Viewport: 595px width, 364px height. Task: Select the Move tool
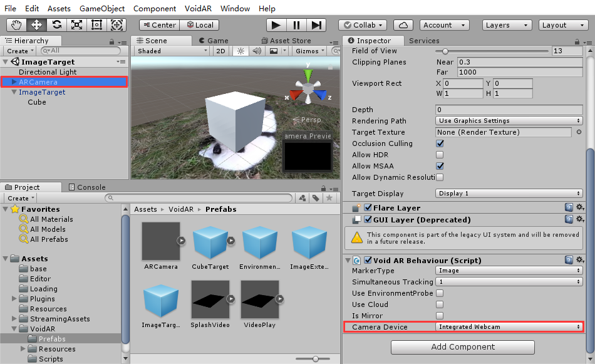[x=36, y=25]
